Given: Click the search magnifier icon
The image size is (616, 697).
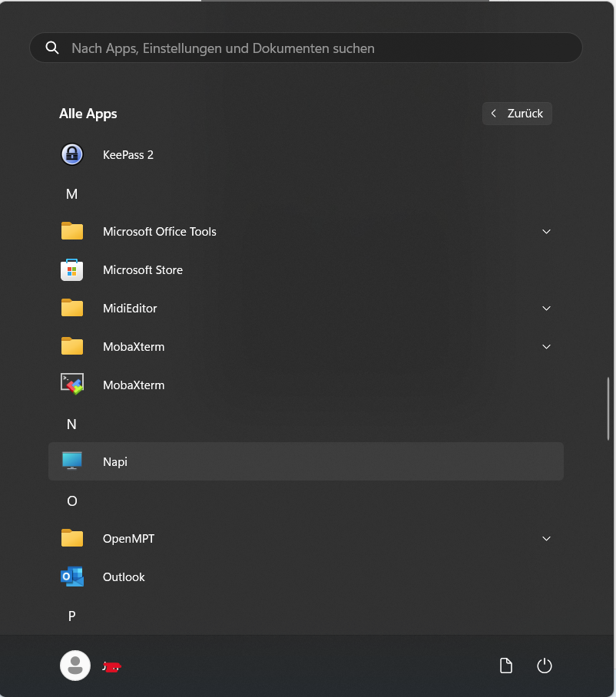Looking at the screenshot, I should [52, 48].
